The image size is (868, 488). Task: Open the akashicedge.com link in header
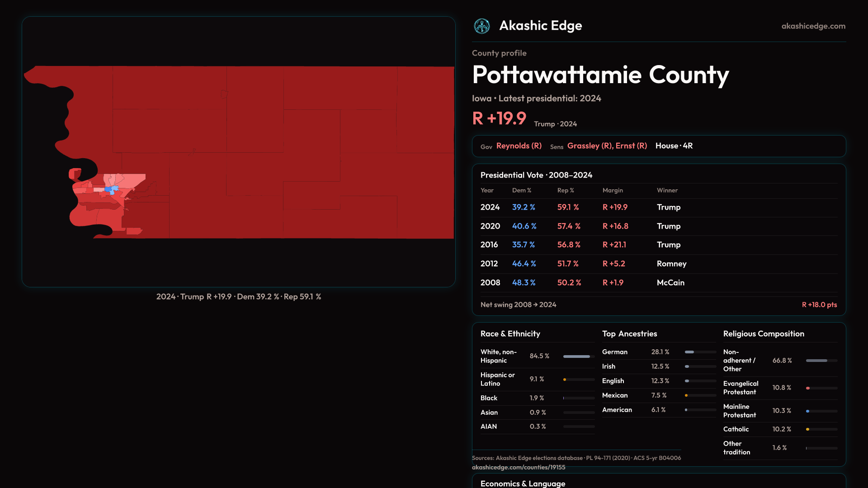pos(813,26)
